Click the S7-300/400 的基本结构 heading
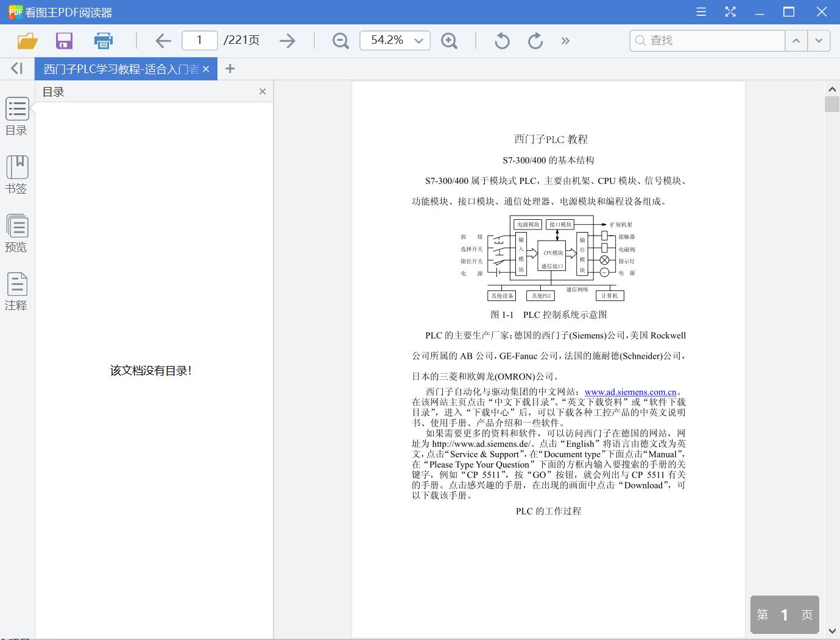This screenshot has height=640, width=840. [548, 160]
